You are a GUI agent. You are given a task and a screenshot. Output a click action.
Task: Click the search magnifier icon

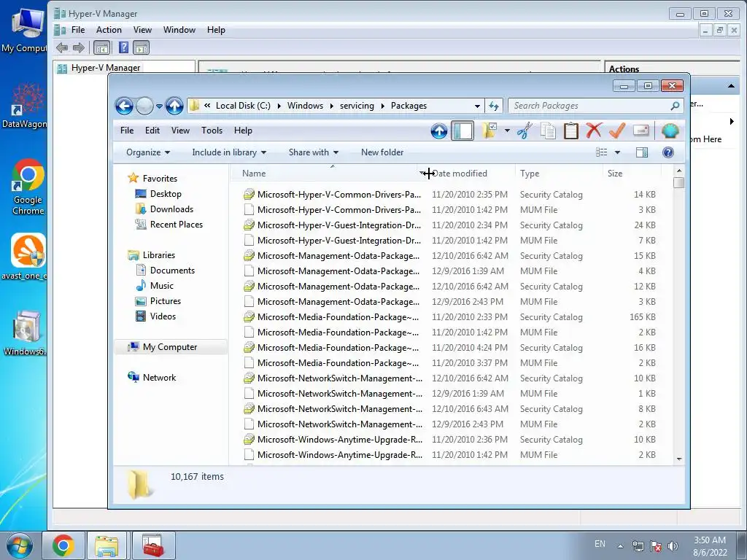coord(675,106)
